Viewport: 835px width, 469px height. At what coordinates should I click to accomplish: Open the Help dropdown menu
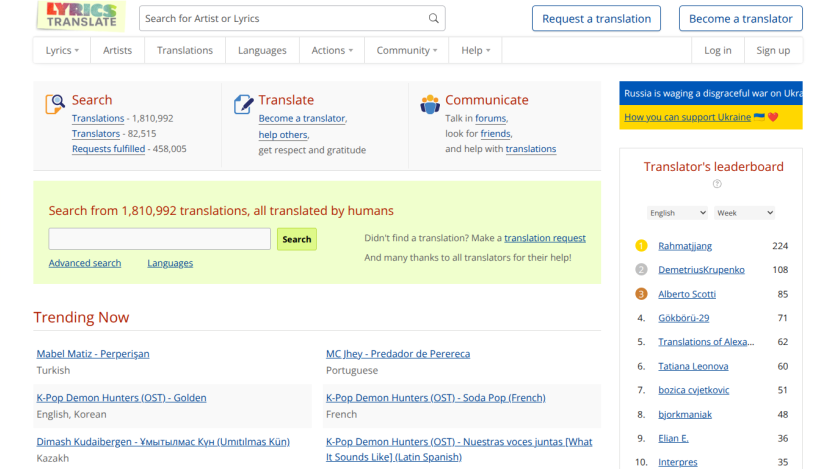point(476,50)
